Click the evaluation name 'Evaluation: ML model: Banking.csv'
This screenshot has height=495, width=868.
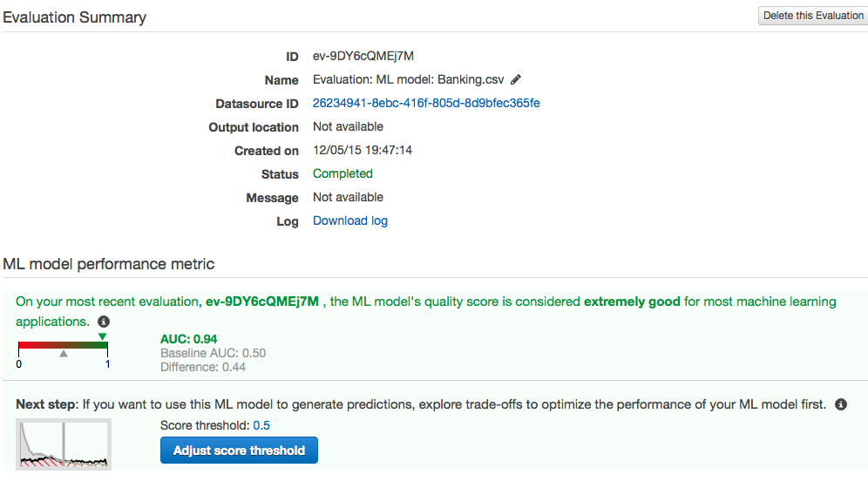point(409,79)
